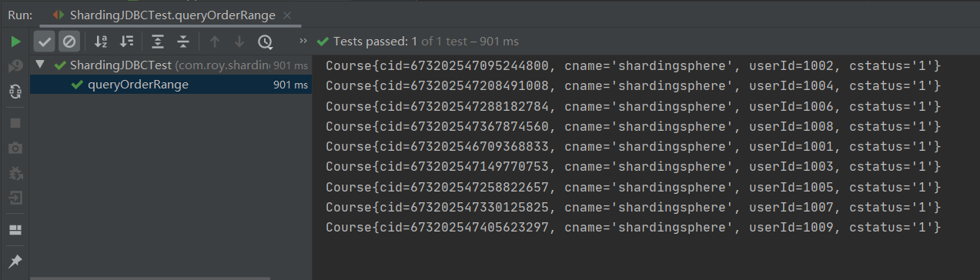Show more toolbar actions via double chevron
Screen dimensions: 980x280
303,41
